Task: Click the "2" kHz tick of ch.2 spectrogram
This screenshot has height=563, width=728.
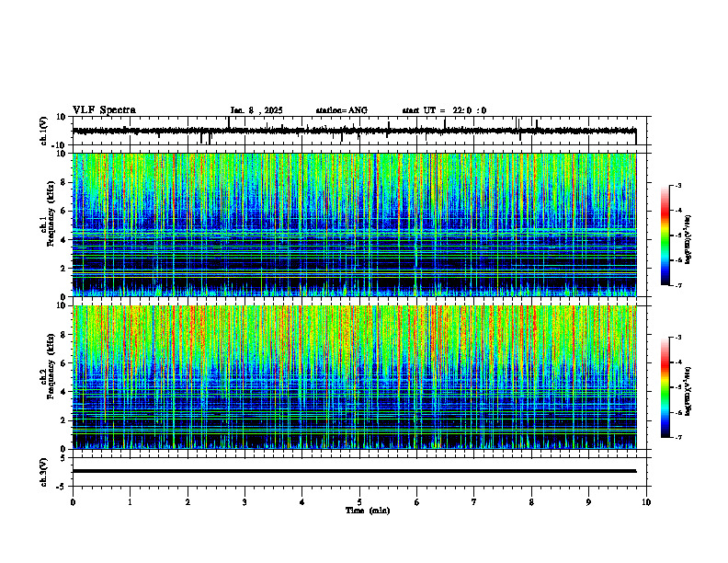Action: tap(64, 420)
